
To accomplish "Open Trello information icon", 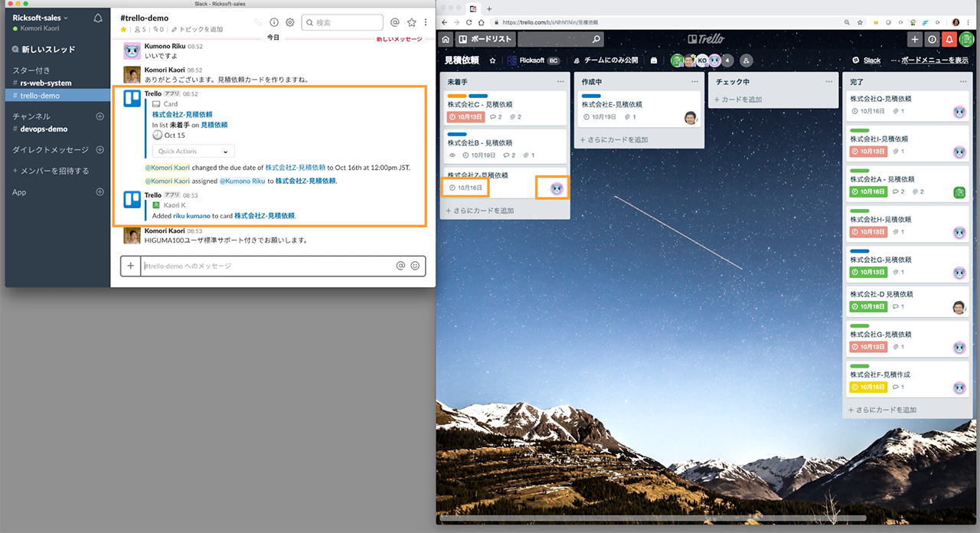I will (x=932, y=39).
